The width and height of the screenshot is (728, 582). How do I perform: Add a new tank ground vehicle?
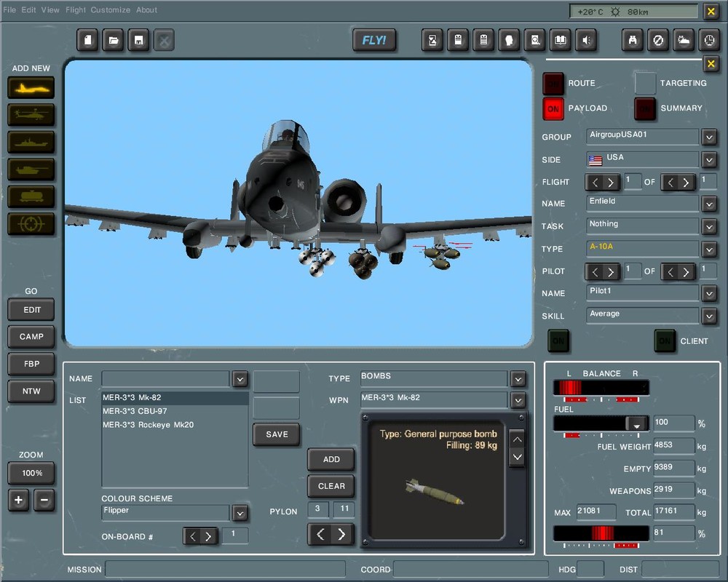[x=31, y=170]
